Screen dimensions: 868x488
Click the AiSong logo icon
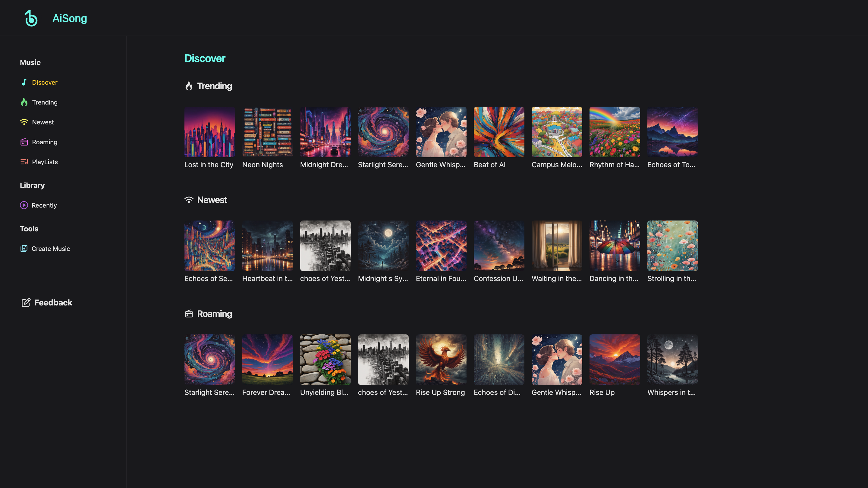click(31, 18)
